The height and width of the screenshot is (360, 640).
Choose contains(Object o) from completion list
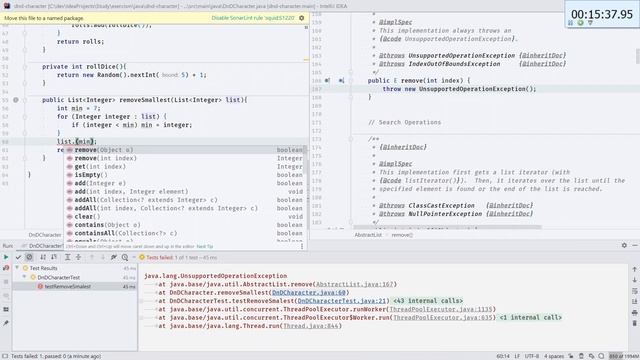(x=184, y=225)
